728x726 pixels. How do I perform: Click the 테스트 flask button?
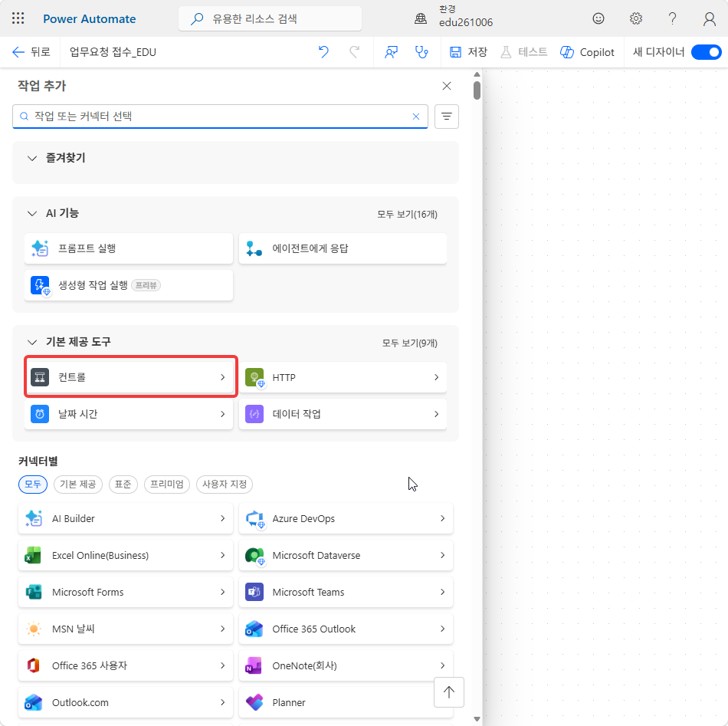(524, 52)
